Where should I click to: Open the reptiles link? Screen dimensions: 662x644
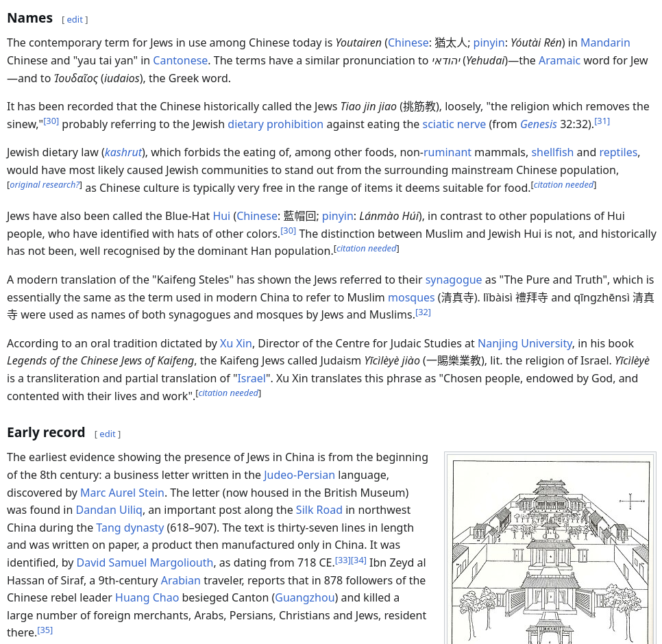618,152
